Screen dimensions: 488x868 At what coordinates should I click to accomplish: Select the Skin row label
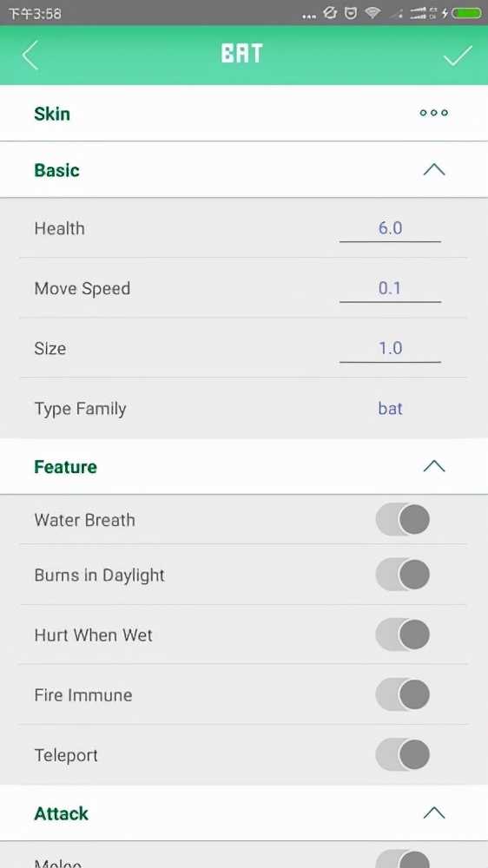coord(52,114)
